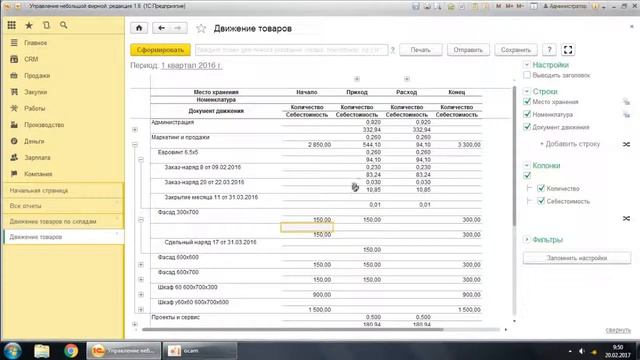640x360 pixels.
Task: Click Добавить строку link
Action: point(570,144)
